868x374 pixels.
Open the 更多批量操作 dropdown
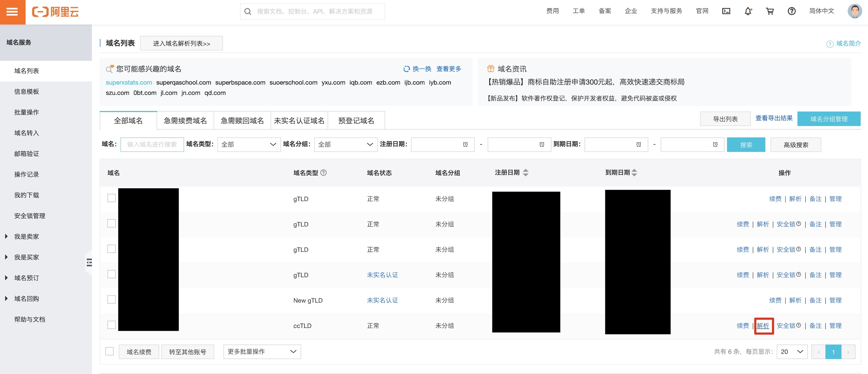click(262, 351)
